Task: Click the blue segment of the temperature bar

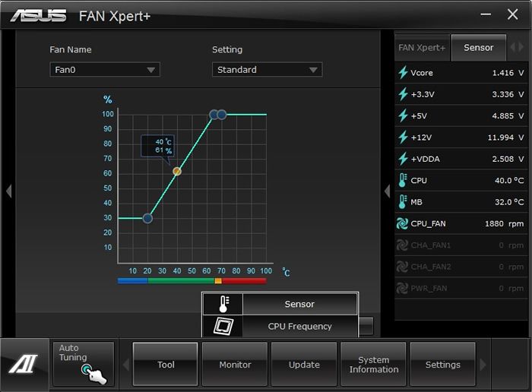Action: [x=133, y=281]
